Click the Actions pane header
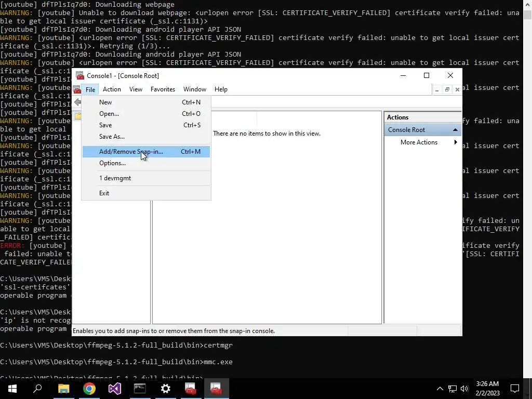Viewport: 532px width, 399px height. (423, 117)
